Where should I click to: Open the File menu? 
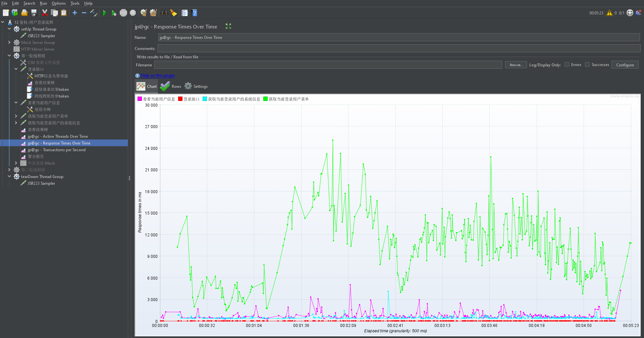(x=4, y=3)
